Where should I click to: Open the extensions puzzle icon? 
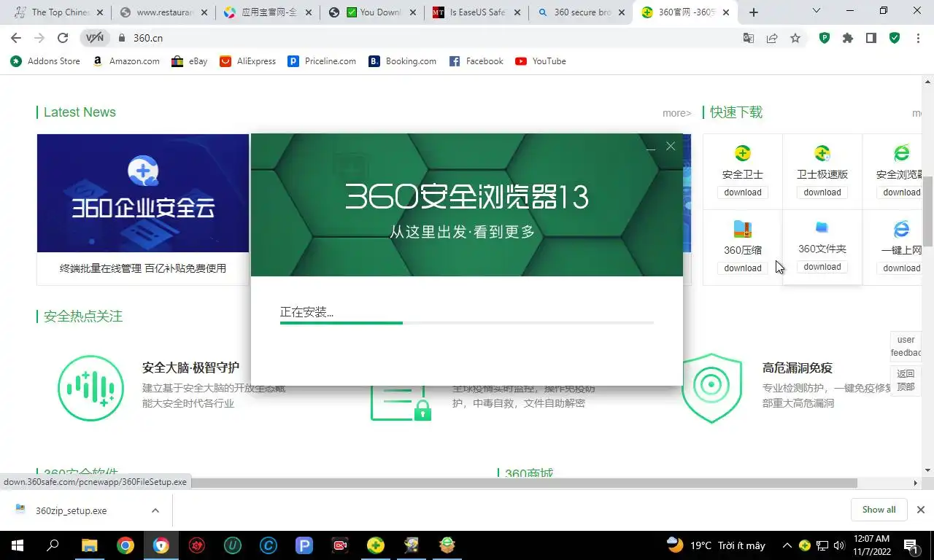pyautogui.click(x=848, y=38)
